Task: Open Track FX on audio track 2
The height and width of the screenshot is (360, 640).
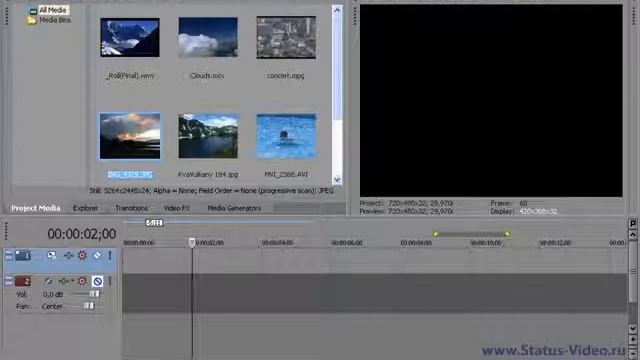Action: [65, 281]
